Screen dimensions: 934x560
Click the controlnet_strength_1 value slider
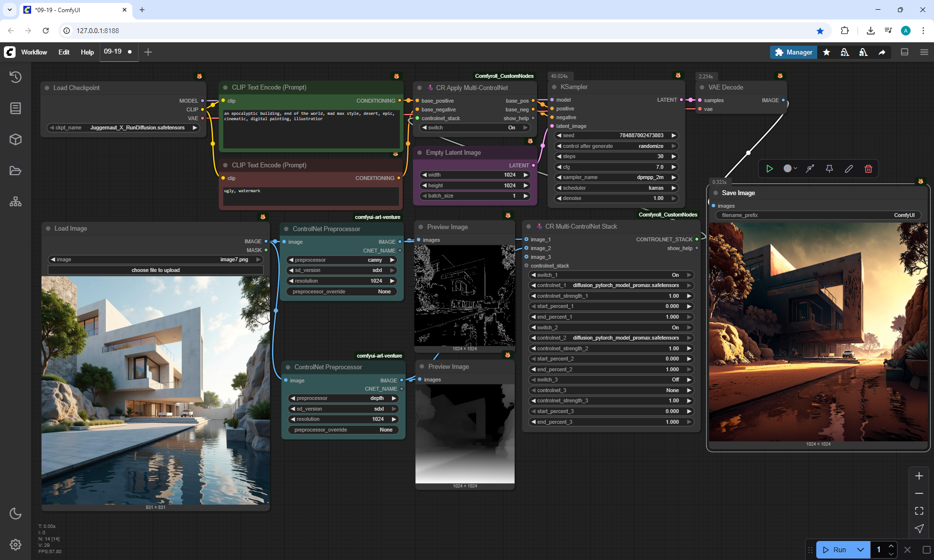[x=611, y=296]
